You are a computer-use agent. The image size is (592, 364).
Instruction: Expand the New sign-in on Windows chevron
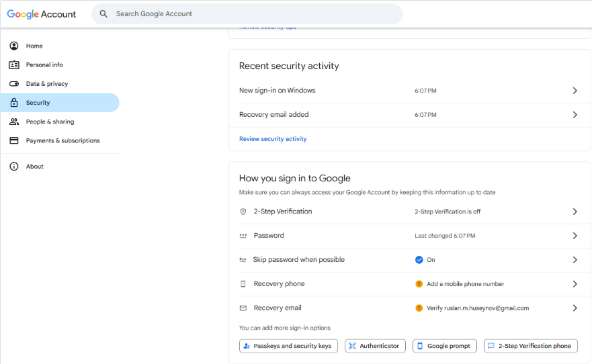[x=575, y=91]
